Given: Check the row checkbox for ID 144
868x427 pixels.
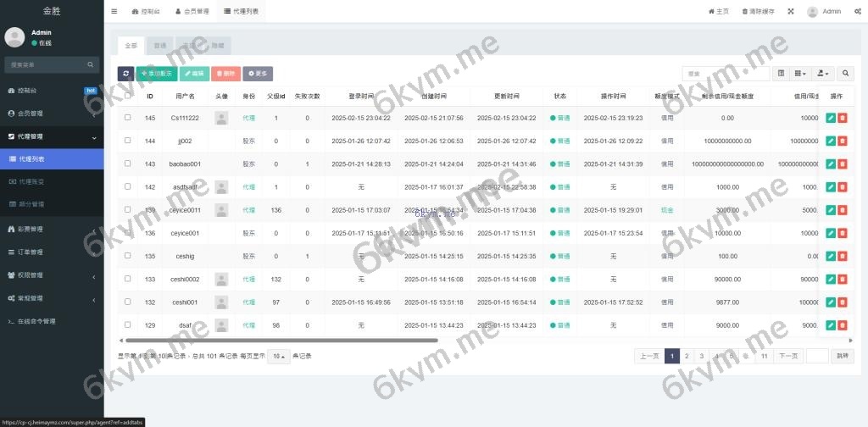Looking at the screenshot, I should tap(128, 141).
